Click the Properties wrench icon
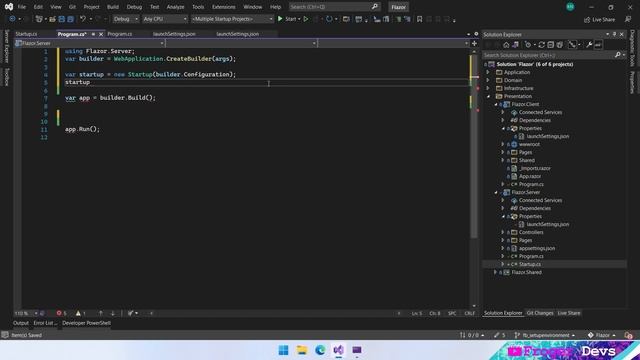This screenshot has width=640, height=360. pos(589,45)
